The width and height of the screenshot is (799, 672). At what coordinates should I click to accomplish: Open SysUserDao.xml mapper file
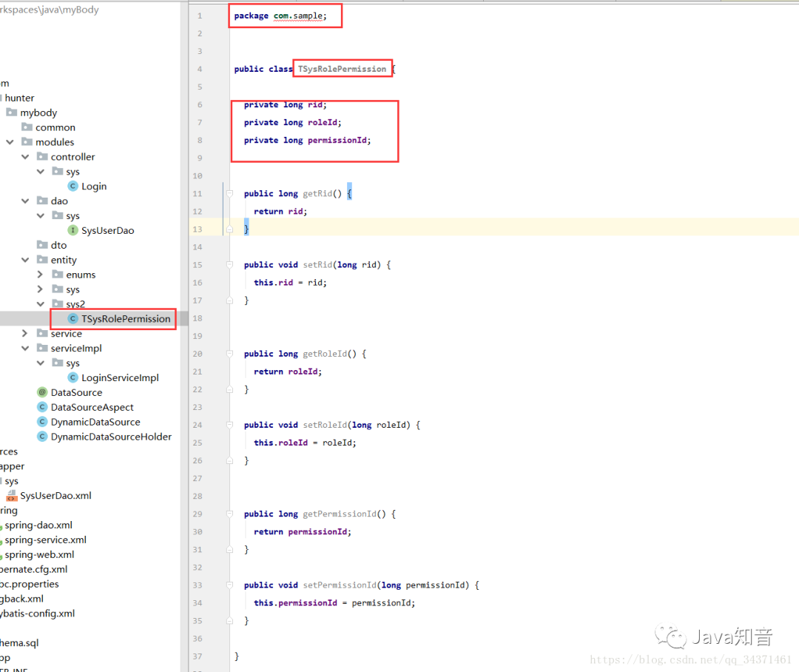pyautogui.click(x=55, y=496)
